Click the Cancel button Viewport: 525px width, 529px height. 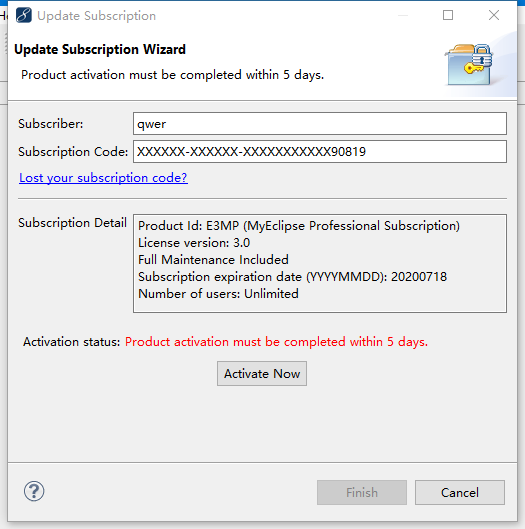460,493
